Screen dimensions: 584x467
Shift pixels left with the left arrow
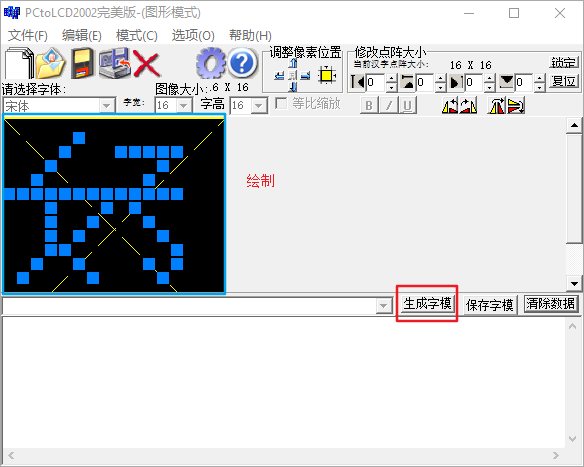[x=279, y=76]
